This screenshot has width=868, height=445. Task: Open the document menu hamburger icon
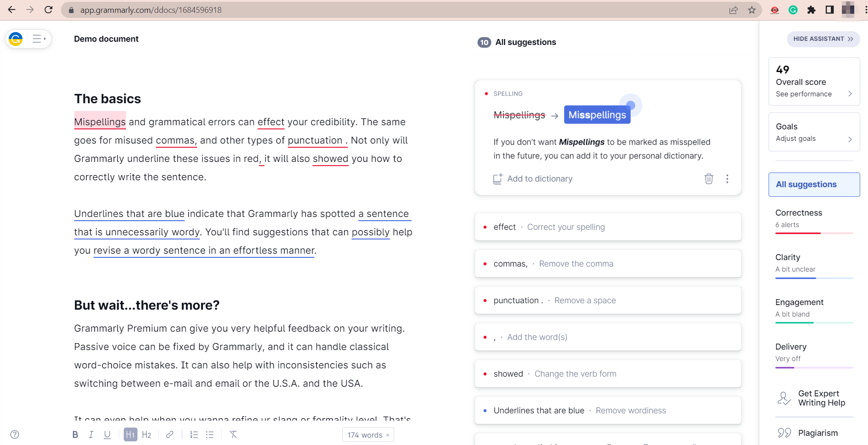[x=39, y=39]
